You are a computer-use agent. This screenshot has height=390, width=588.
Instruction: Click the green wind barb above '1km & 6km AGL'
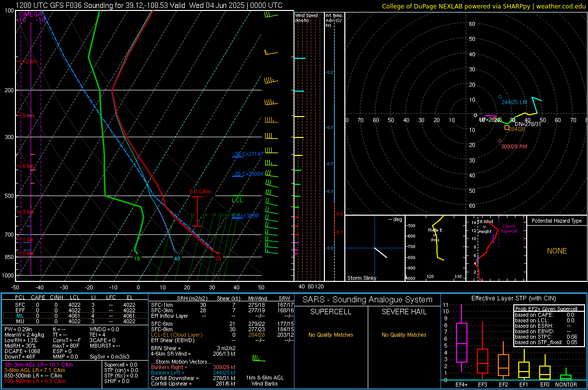pyautogui.click(x=259, y=359)
